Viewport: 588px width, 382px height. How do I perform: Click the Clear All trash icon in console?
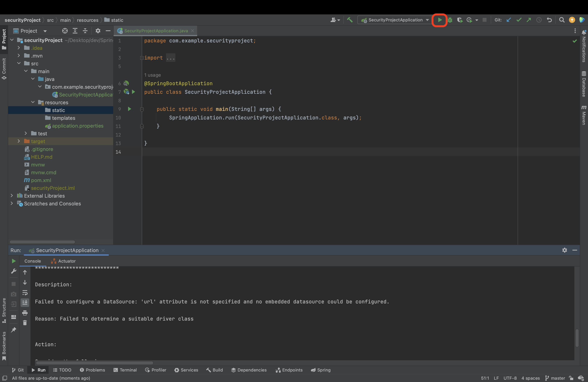click(x=25, y=323)
